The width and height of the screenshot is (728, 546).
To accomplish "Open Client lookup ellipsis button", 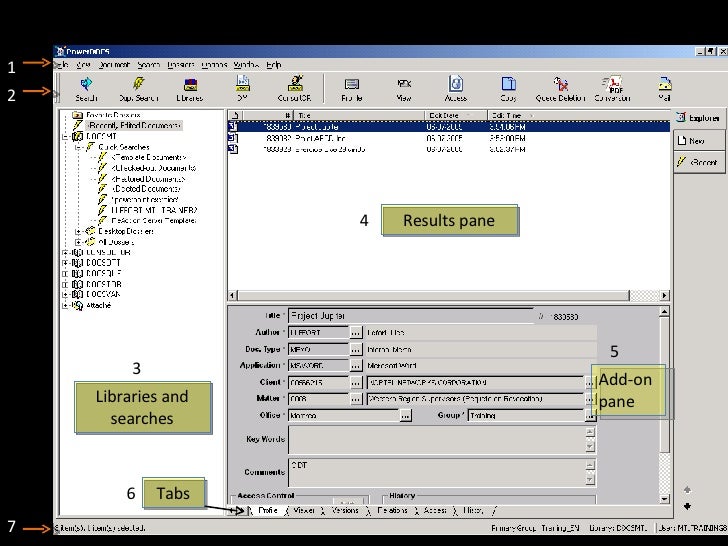I will 356,383.
